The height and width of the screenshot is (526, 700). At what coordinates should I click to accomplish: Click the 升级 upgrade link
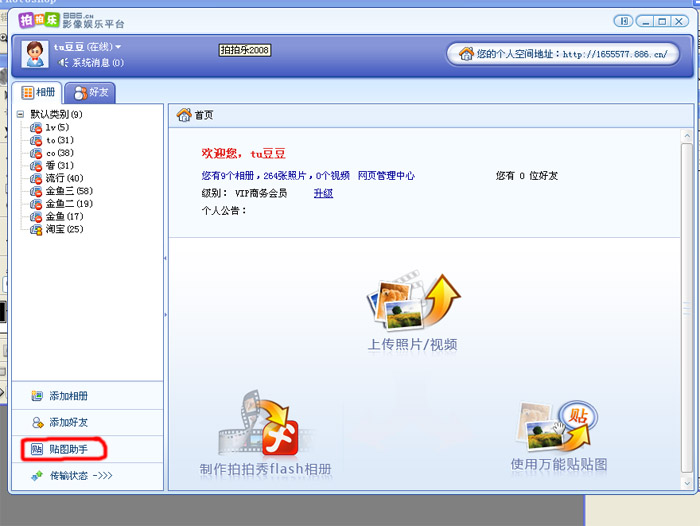coord(323,193)
